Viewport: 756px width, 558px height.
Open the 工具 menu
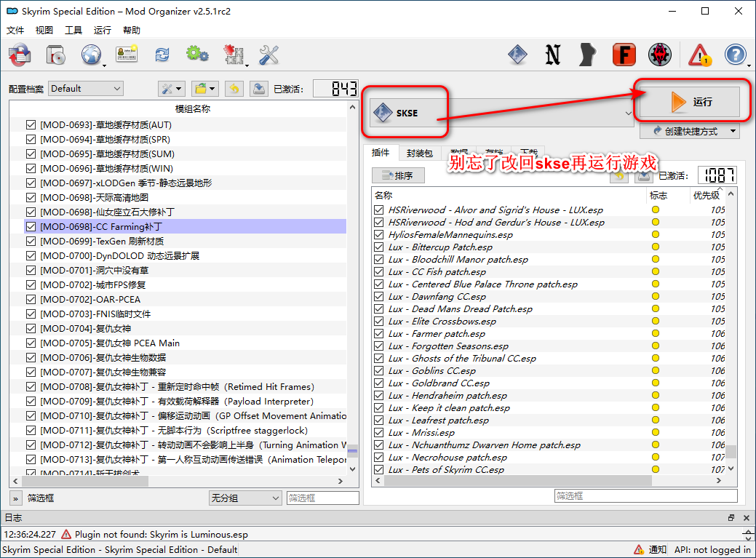tap(73, 31)
